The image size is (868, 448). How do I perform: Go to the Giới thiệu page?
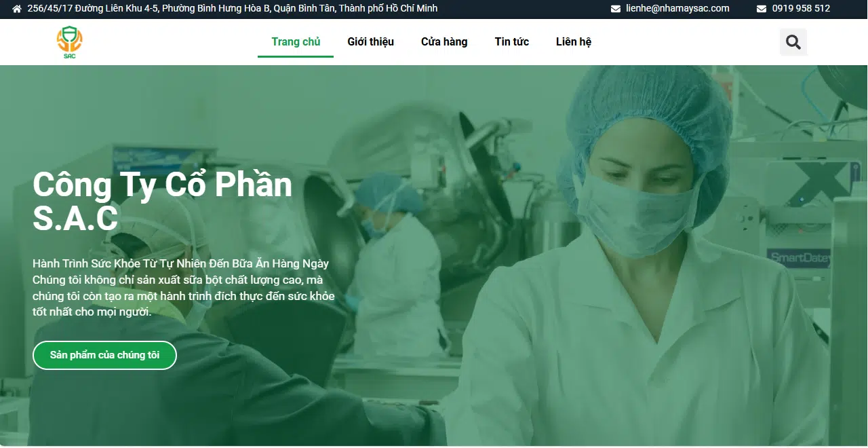click(x=371, y=42)
